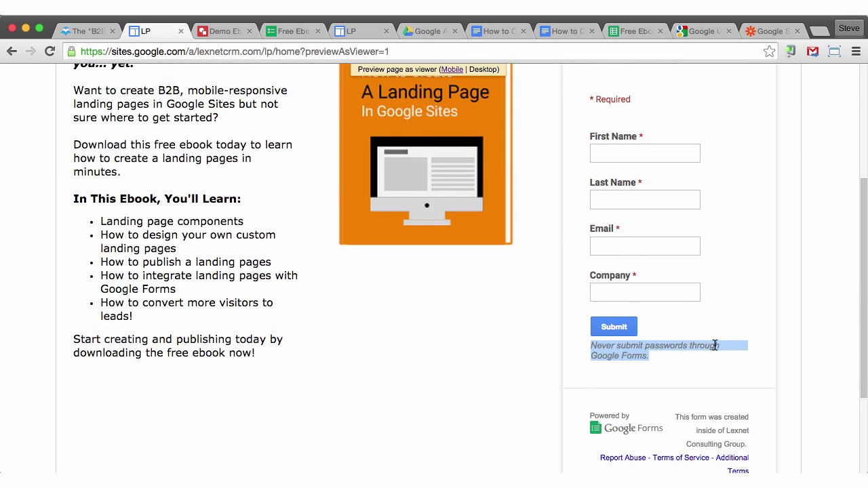Image resolution: width=868 pixels, height=488 pixels.
Task: Focus the First Name input field
Action: [645, 153]
